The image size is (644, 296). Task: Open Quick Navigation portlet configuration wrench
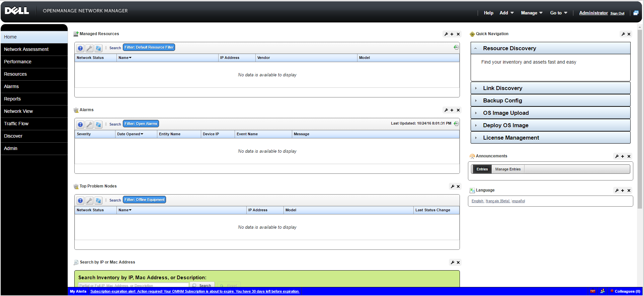pyautogui.click(x=623, y=34)
